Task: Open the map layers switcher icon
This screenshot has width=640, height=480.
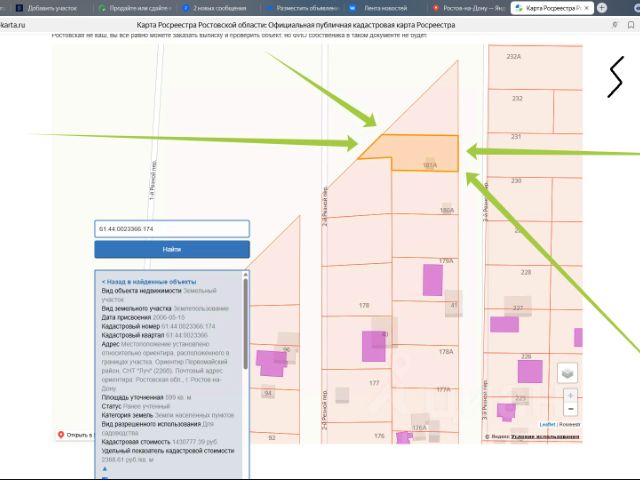Action: coord(567,373)
